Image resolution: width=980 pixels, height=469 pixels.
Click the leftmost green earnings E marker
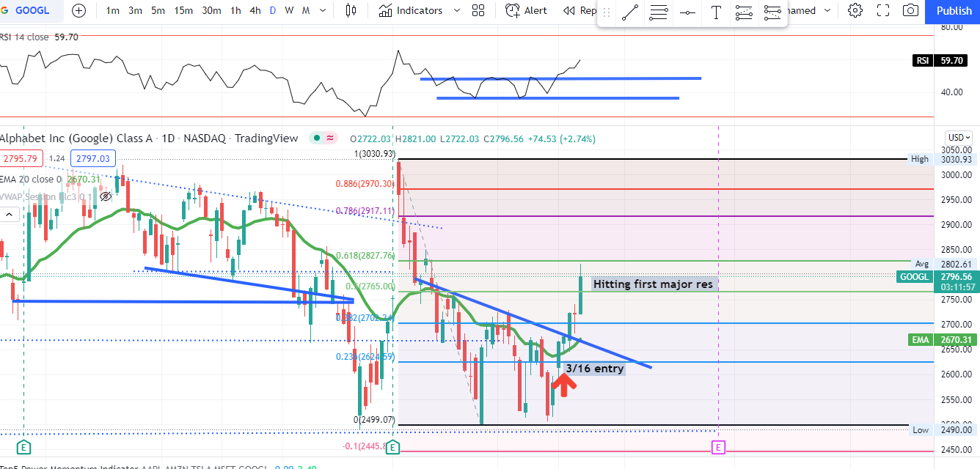point(23,446)
